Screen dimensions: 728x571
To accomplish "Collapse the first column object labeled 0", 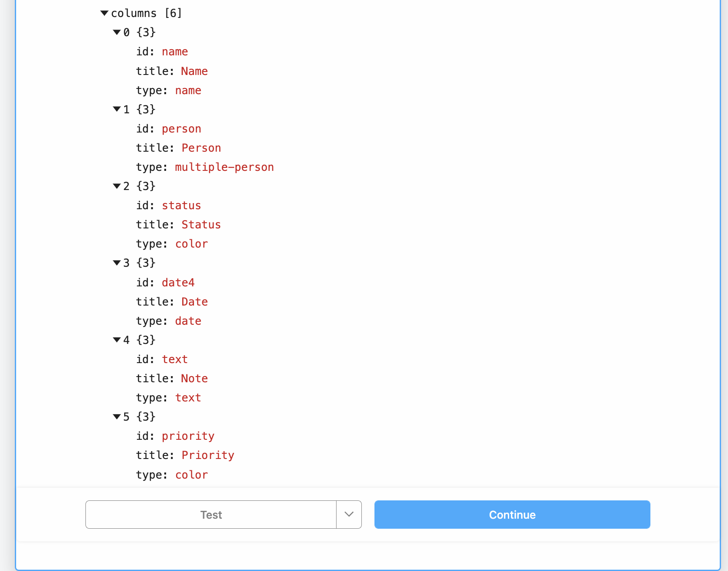I will coord(116,32).
